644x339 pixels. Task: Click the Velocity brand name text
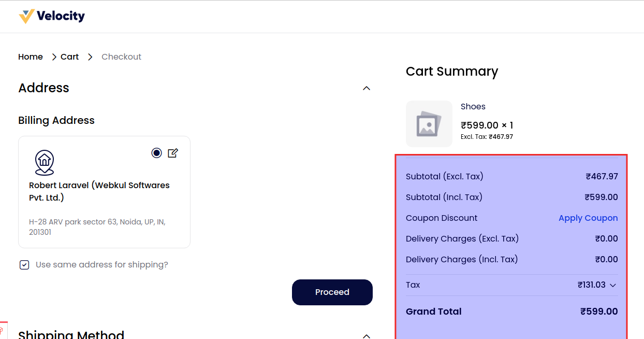pos(61,16)
